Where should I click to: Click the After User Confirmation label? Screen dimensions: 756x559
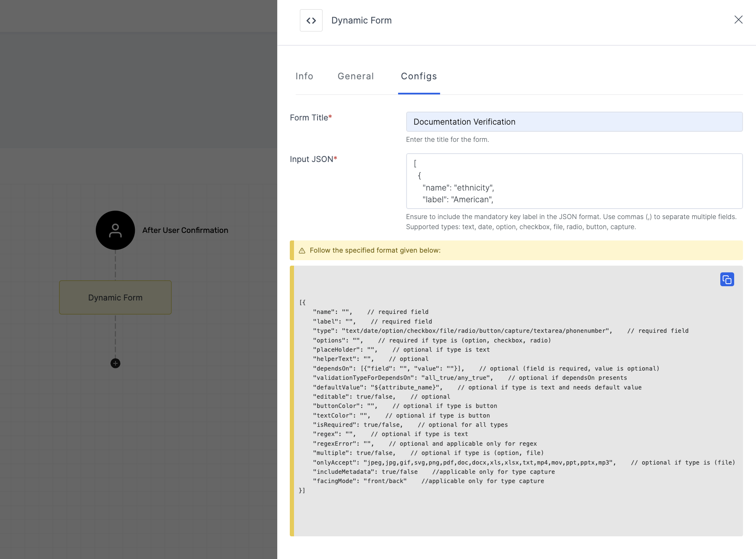(x=185, y=230)
